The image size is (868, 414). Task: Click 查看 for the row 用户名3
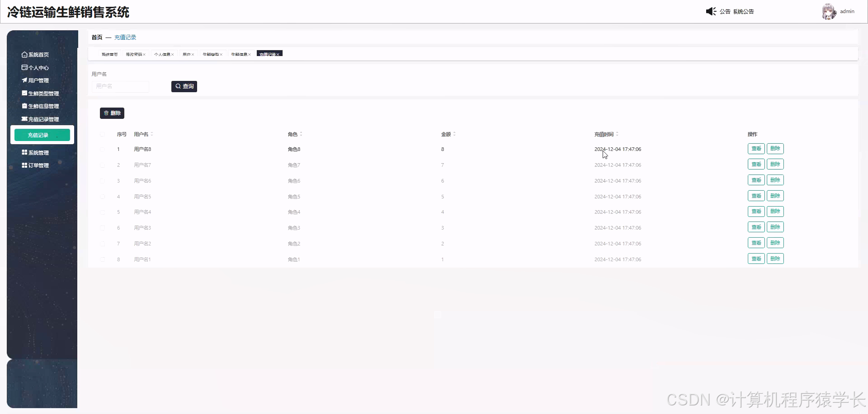(x=756, y=227)
